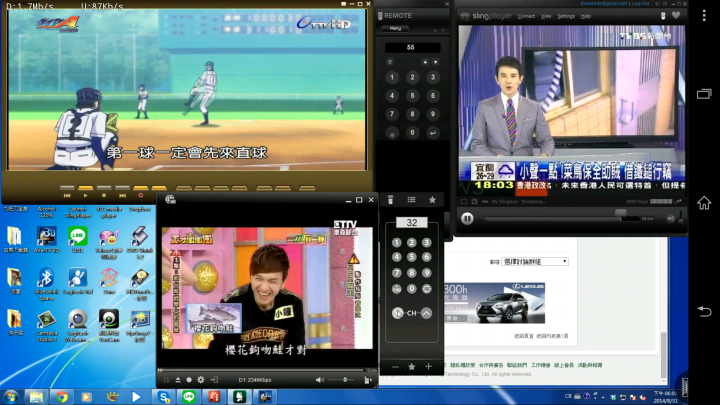Open the Bluetooth Space desktop shortcut
The height and width of the screenshot is (405, 720).
coord(46,284)
